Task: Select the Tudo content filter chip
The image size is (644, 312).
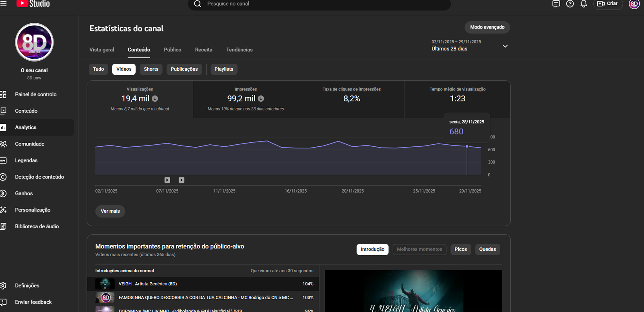Action: pos(98,69)
